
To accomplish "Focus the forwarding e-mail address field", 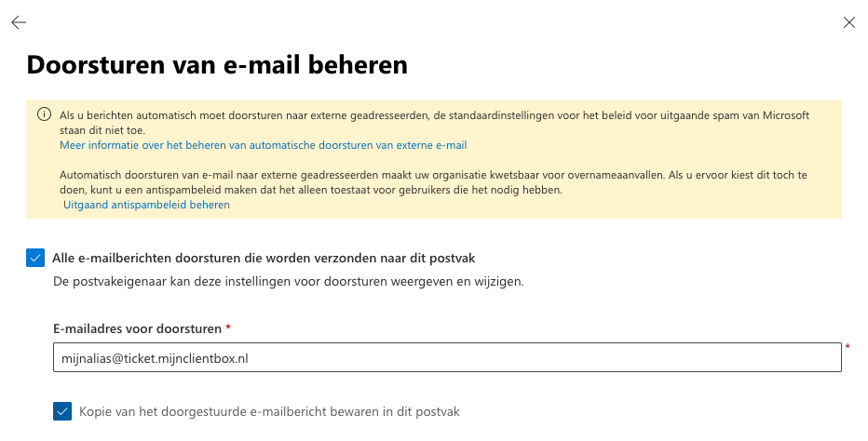I will [447, 357].
